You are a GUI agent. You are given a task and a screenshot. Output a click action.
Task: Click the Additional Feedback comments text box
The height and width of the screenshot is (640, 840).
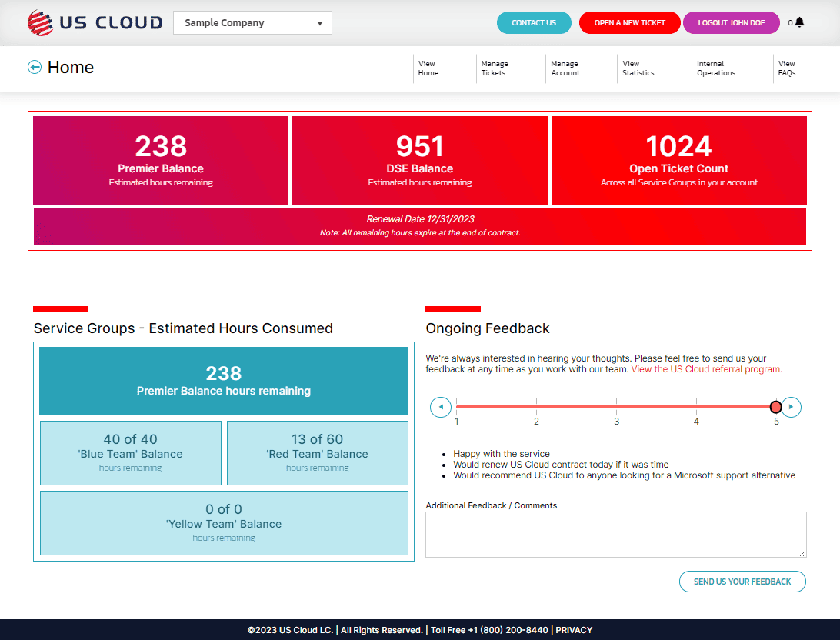616,535
